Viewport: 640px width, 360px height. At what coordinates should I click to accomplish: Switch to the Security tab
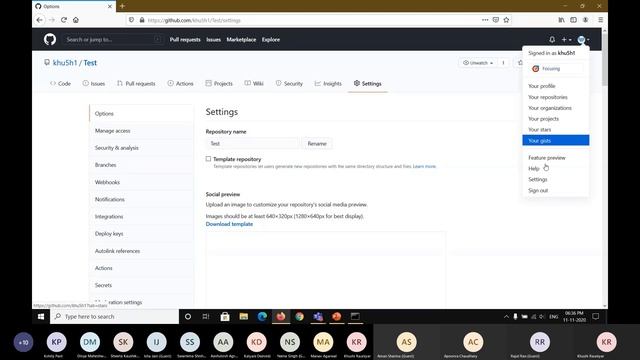289,83
